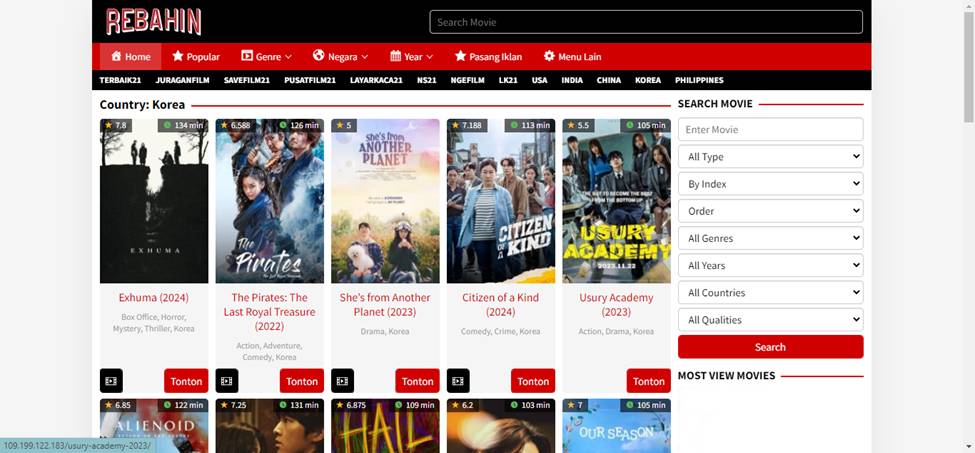Open Menu Lain menu item

(572, 57)
